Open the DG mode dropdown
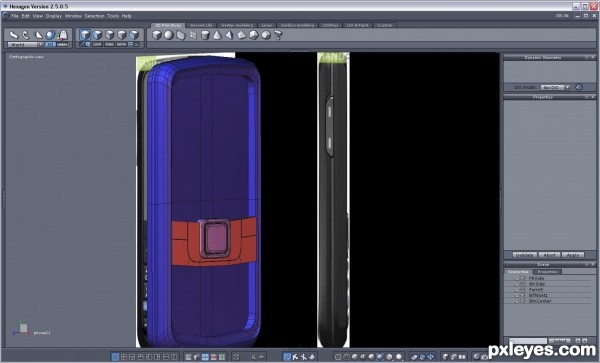The width and height of the screenshot is (600, 363). [x=555, y=88]
